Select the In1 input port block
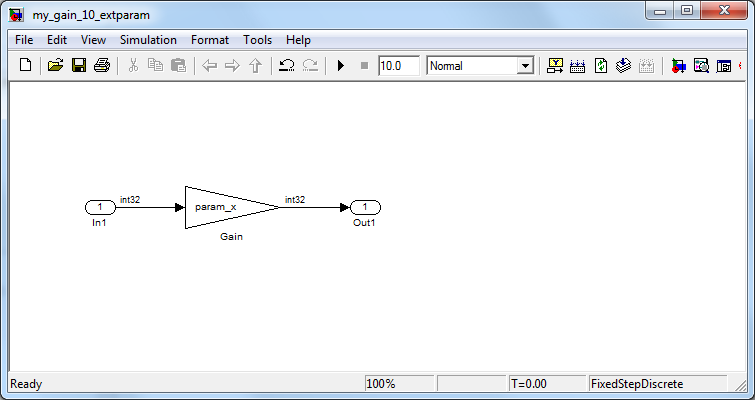This screenshot has height=400, width=755. coord(100,207)
